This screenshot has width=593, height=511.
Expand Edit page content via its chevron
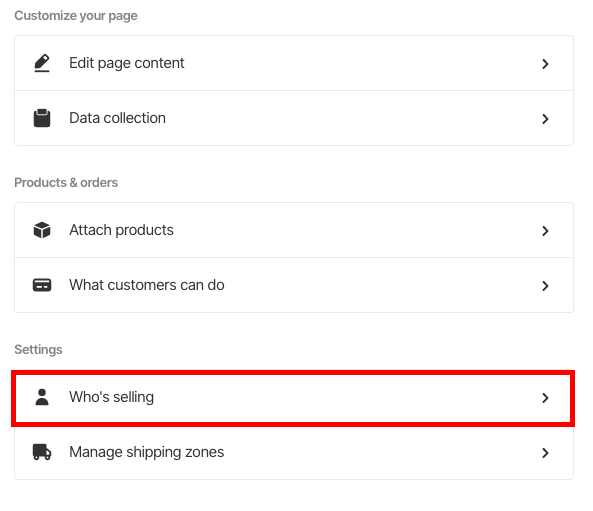pyautogui.click(x=545, y=64)
